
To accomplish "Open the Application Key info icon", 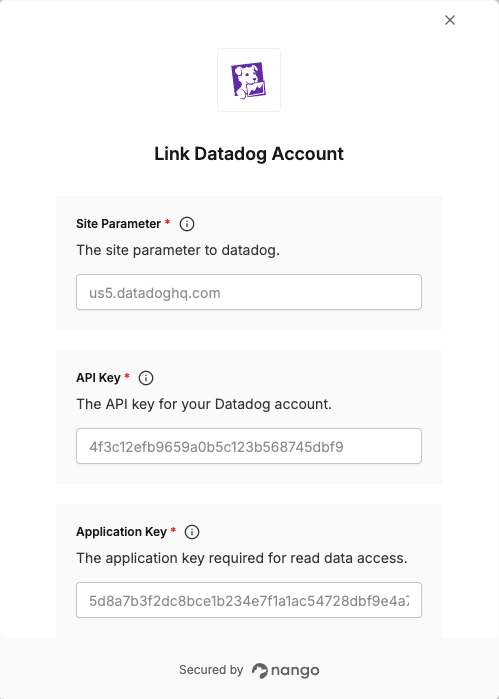I will [192, 532].
